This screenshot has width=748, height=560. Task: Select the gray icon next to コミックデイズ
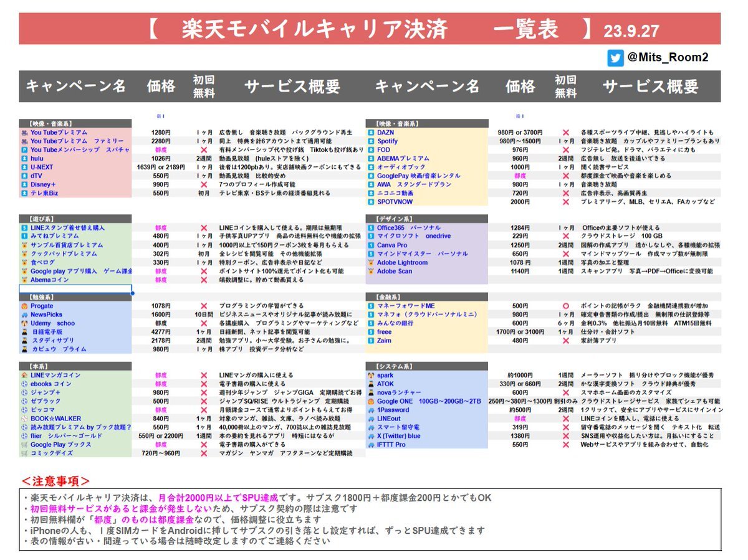click(x=24, y=453)
